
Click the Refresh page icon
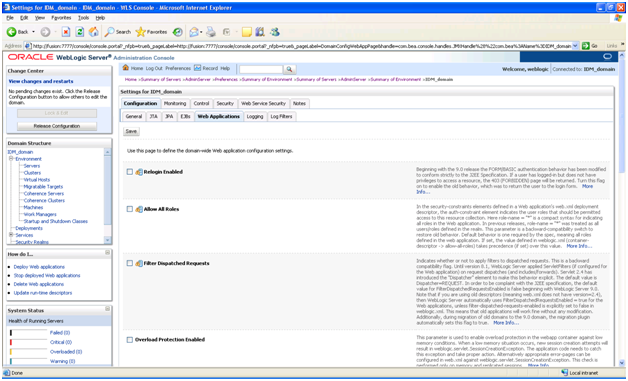pos(80,32)
